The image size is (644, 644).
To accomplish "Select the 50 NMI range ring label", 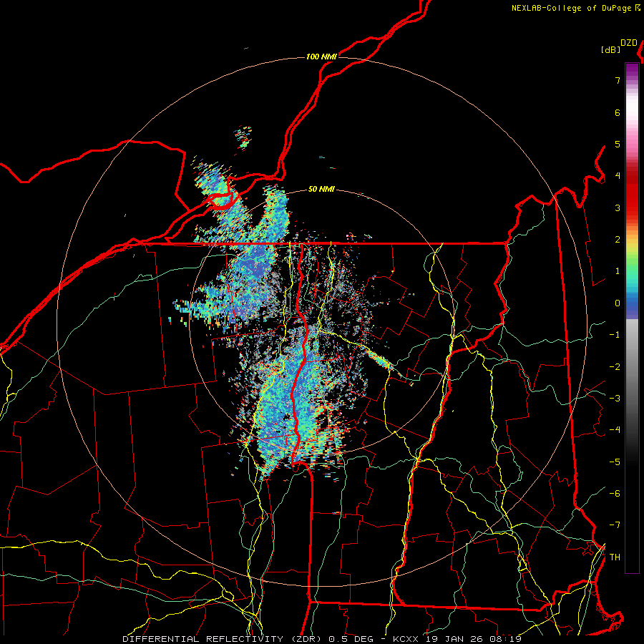I will 321,189.
